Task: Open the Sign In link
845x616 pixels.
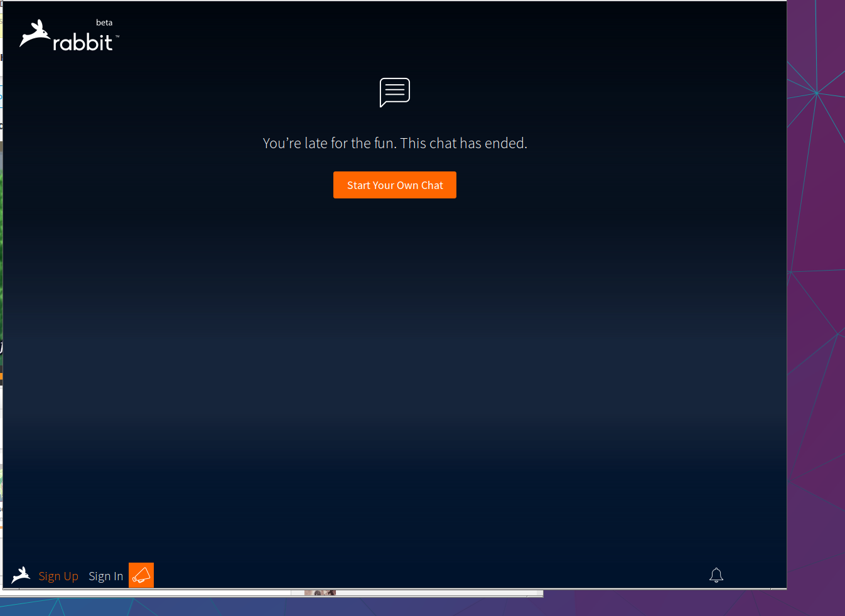Action: click(x=106, y=576)
